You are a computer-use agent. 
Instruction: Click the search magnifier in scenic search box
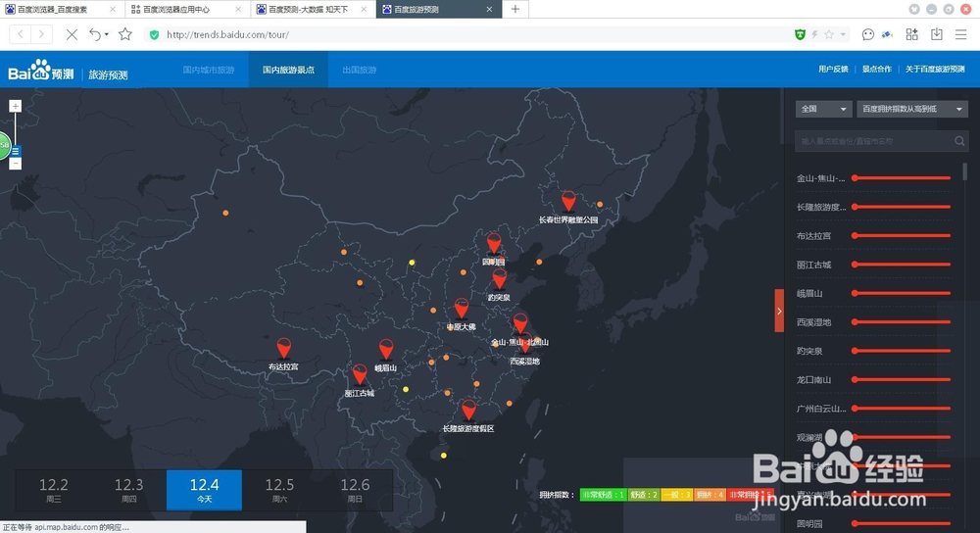coord(959,141)
